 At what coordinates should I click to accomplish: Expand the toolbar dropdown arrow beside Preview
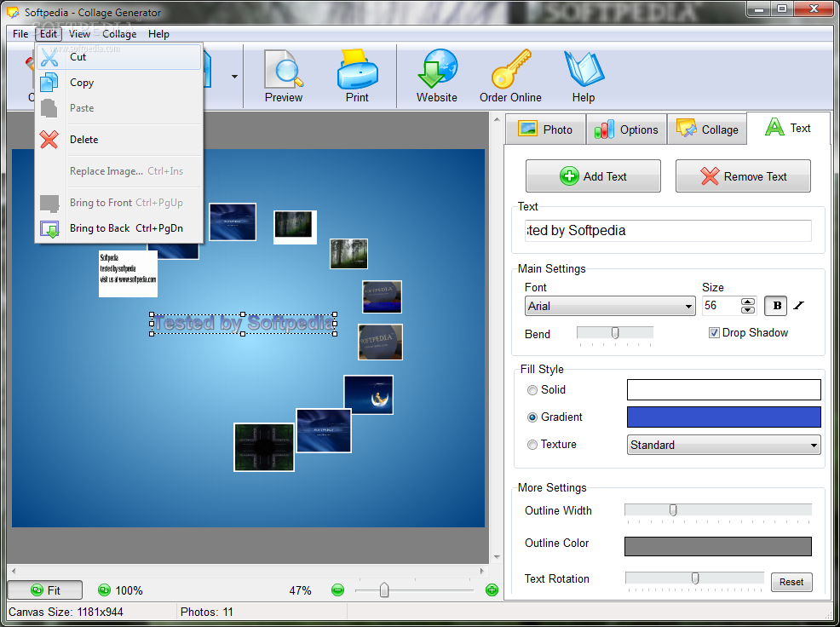click(234, 77)
